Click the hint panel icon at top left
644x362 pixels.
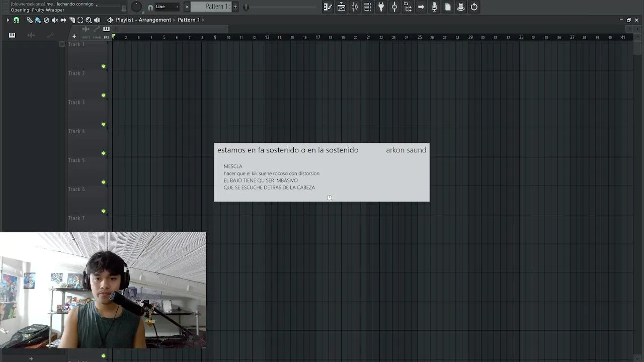coord(124,9)
